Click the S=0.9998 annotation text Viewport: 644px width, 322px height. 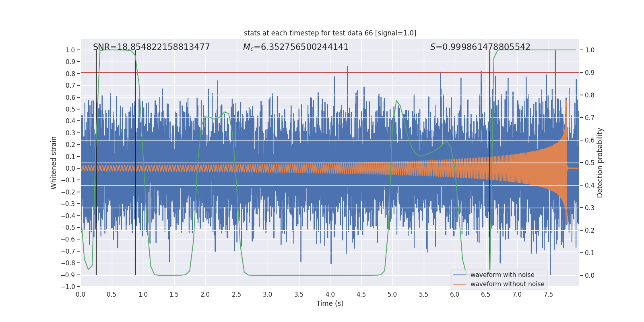point(480,47)
